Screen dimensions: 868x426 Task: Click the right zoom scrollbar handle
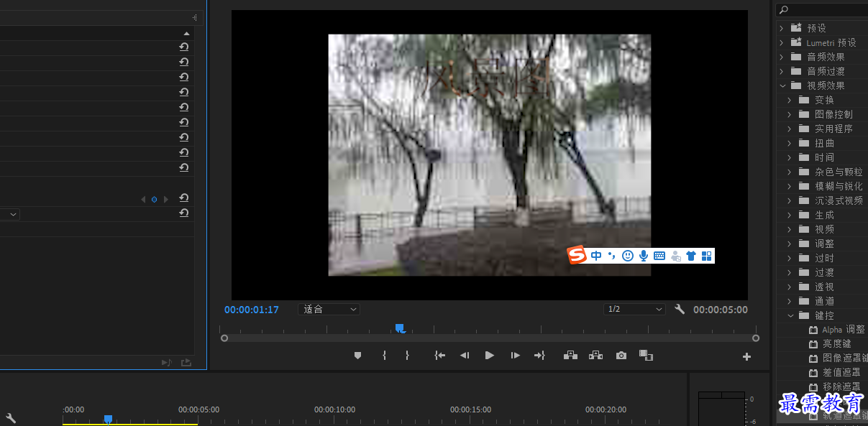[x=756, y=338]
